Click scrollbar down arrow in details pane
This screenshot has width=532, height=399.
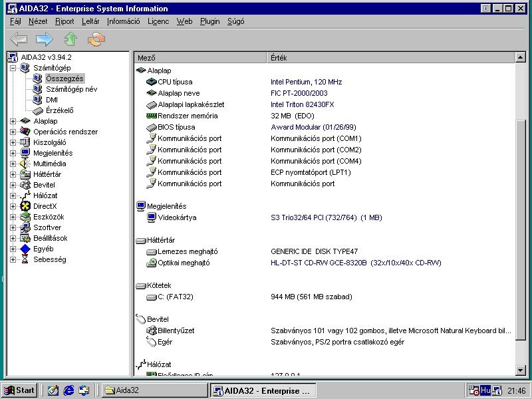click(520, 370)
